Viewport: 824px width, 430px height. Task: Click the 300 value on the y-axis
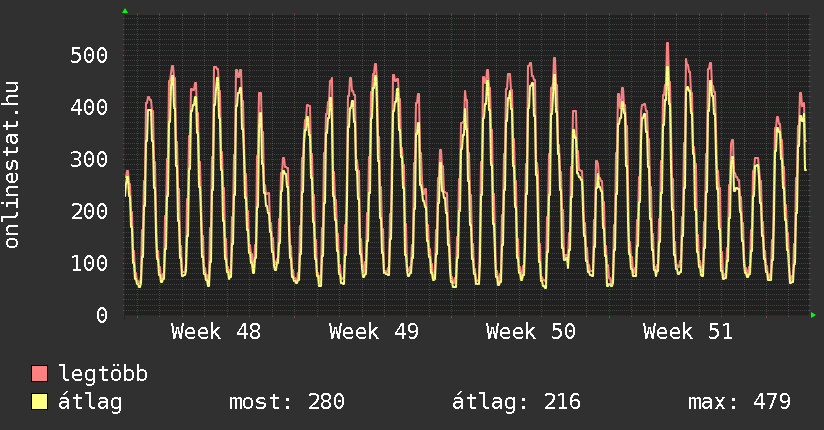89,159
